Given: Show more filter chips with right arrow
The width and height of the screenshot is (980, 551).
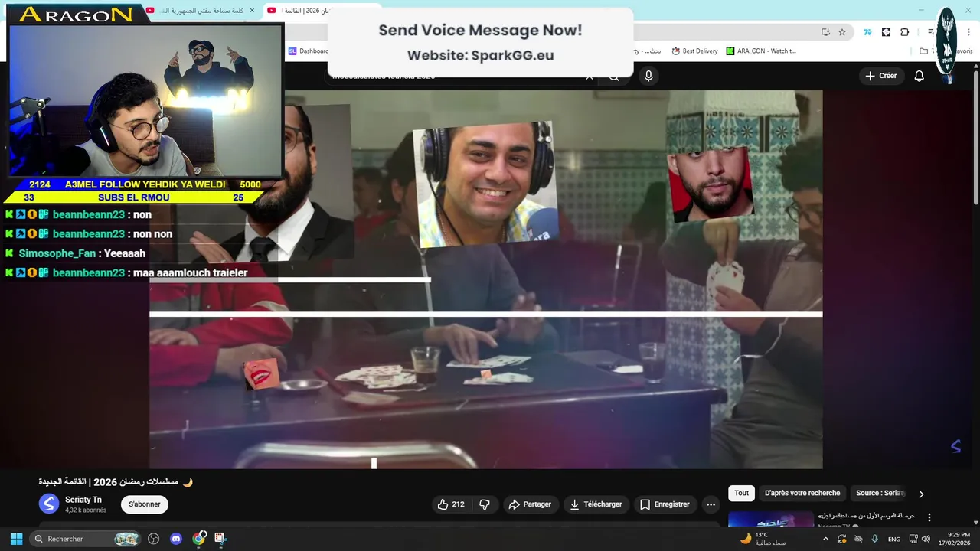Looking at the screenshot, I should point(921,494).
